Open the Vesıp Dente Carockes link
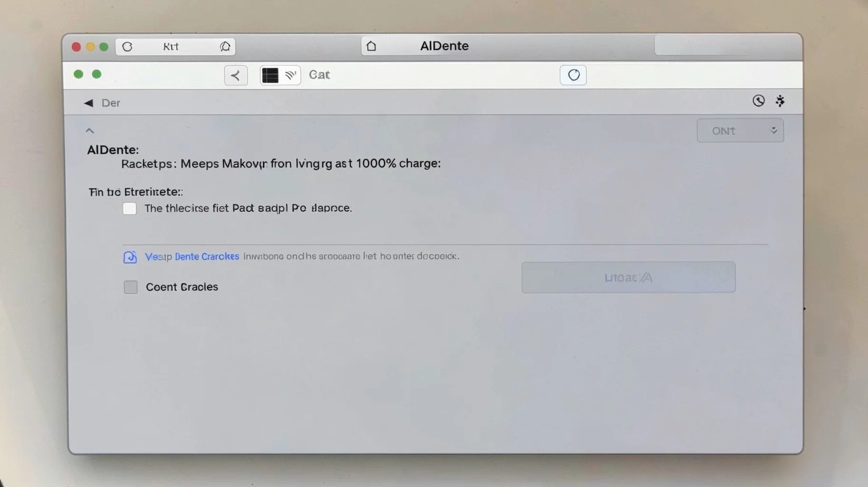The height and width of the screenshot is (487, 868). (x=192, y=256)
